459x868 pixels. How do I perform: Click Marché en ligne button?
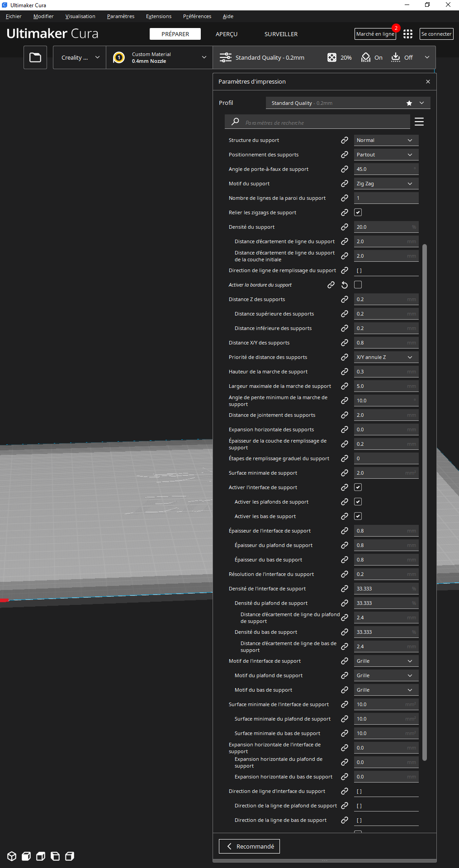point(375,34)
